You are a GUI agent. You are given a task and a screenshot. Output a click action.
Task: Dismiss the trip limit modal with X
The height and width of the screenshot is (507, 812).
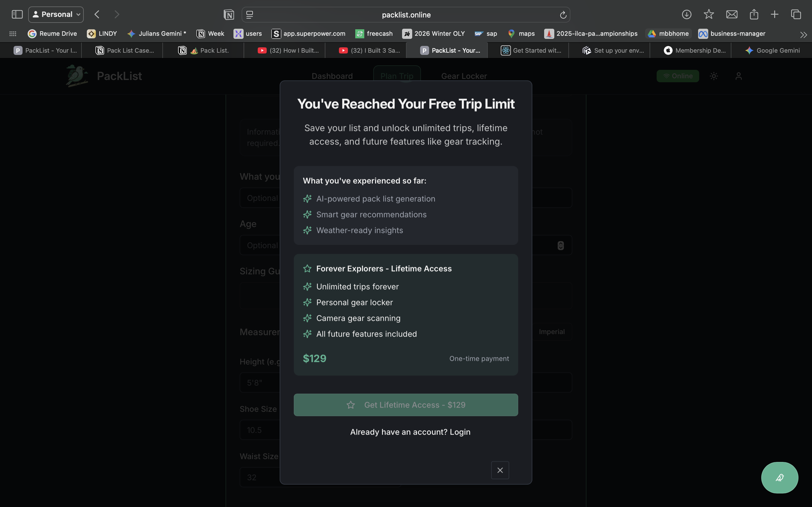click(x=500, y=470)
